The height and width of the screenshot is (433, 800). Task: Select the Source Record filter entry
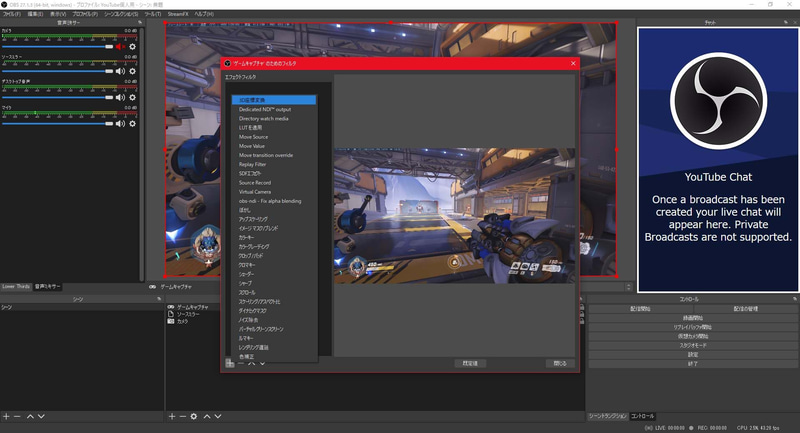[x=274, y=183]
